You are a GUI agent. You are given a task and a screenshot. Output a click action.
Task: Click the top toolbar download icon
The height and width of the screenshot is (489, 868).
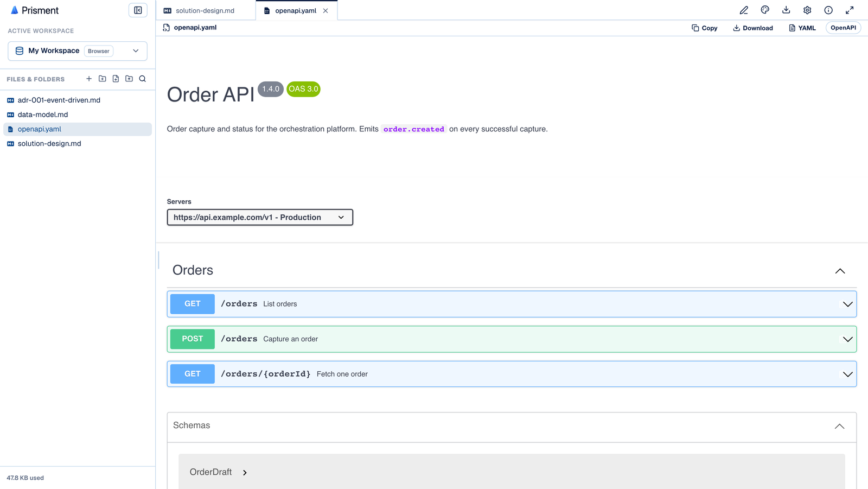pyautogui.click(x=786, y=10)
